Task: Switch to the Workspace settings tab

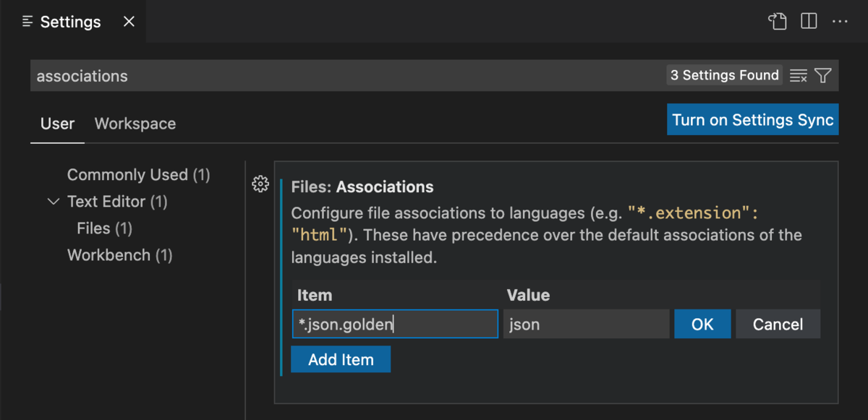Action: [x=135, y=124]
